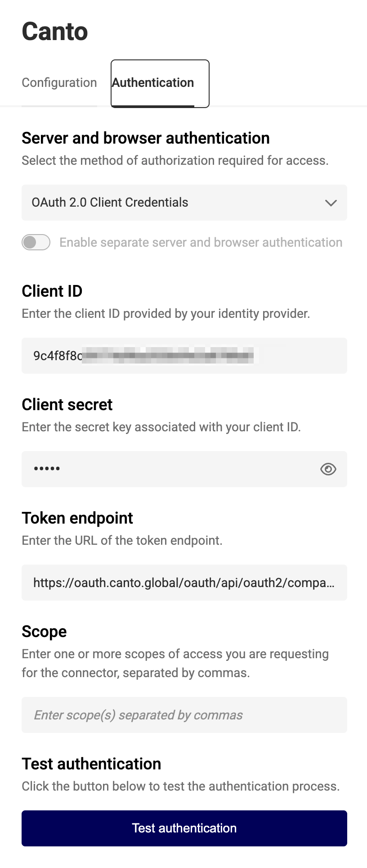Switch to the Configuration tab
The image size is (367, 868).
59,83
